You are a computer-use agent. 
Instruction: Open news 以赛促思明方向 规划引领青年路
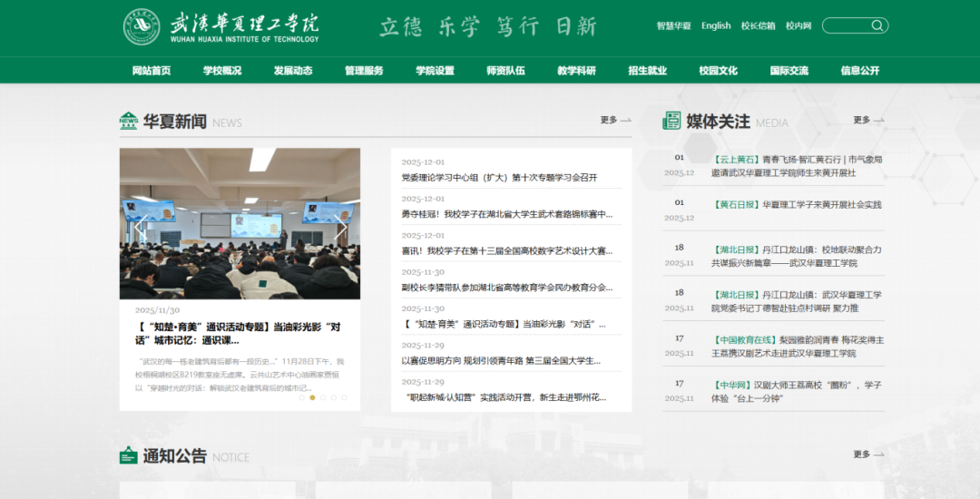(x=501, y=361)
